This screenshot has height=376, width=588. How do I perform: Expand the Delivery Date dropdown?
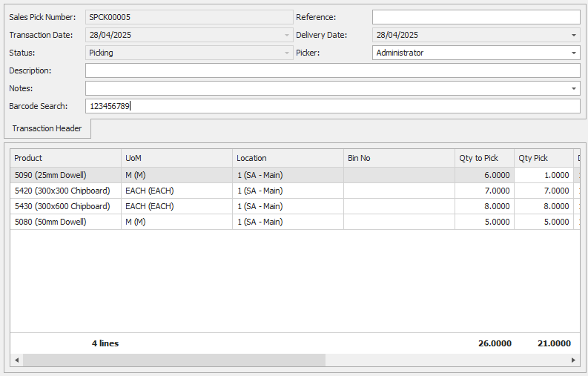click(x=573, y=35)
